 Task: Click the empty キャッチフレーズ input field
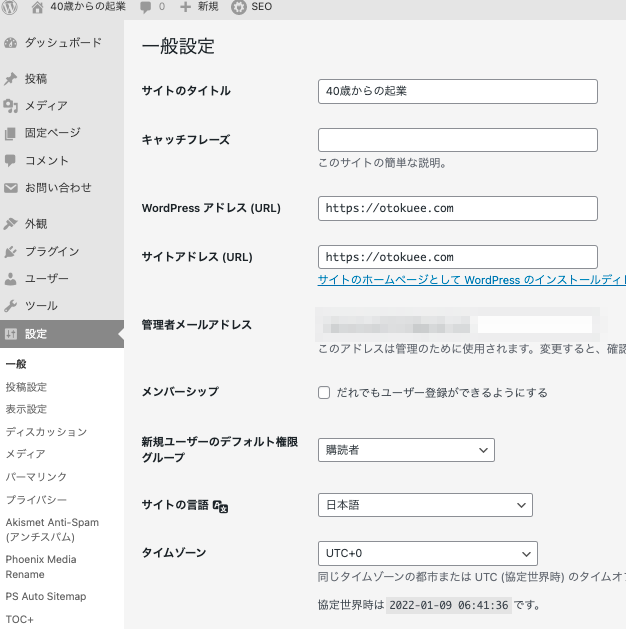[x=457, y=140]
